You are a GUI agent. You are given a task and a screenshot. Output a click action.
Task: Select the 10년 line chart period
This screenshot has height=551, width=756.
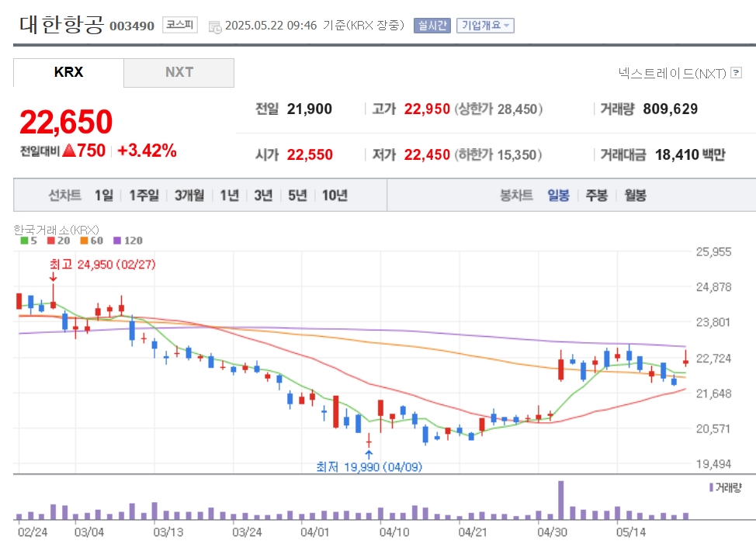point(335,196)
